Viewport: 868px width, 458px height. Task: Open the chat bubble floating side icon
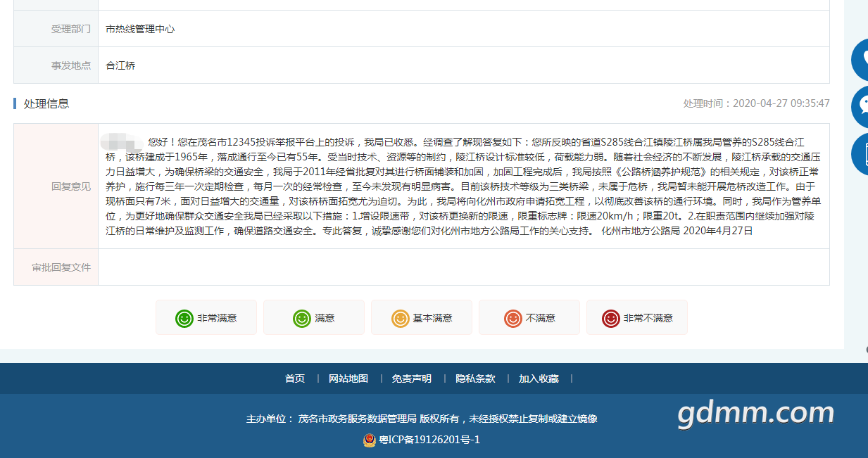tap(860, 107)
